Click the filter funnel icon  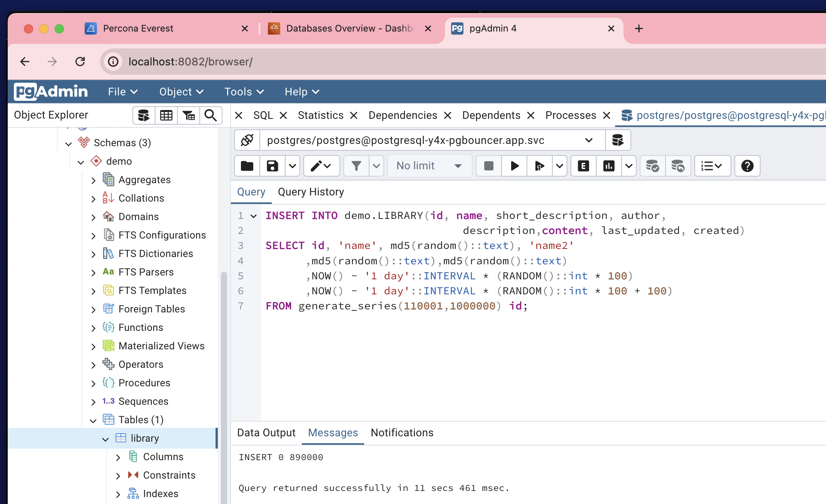[356, 166]
